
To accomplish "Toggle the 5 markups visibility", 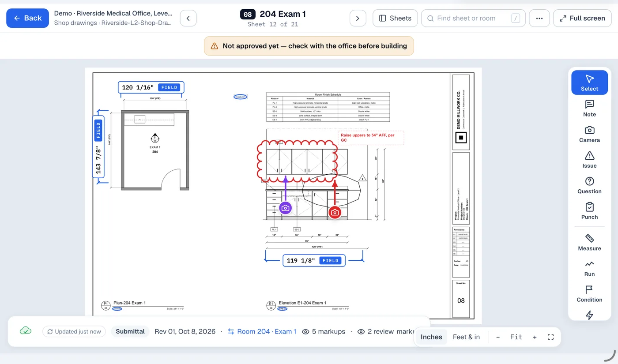I will pyautogui.click(x=324, y=331).
